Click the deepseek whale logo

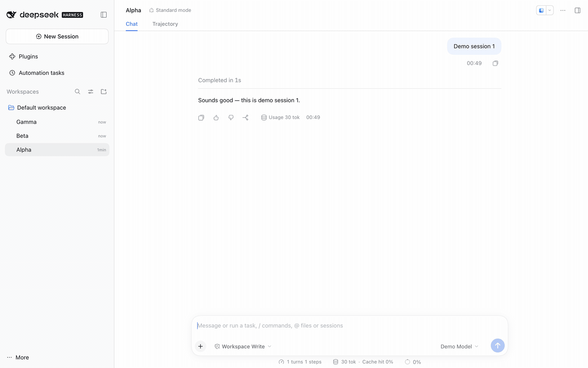[11, 15]
